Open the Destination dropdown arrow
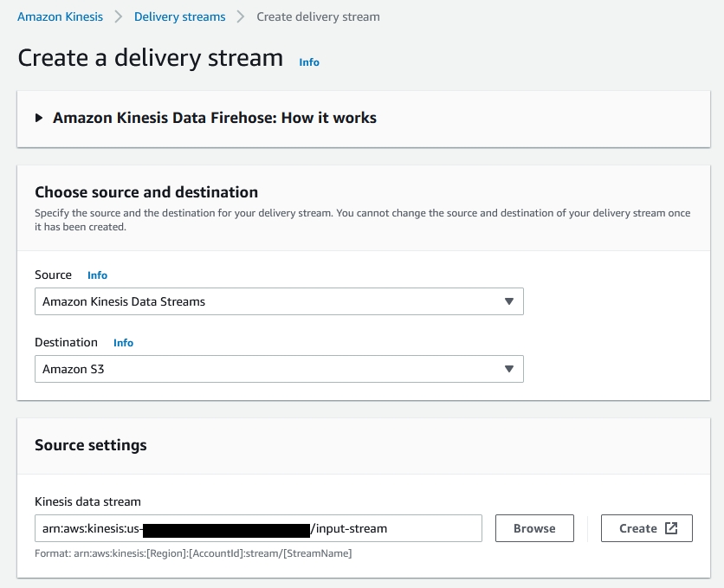The height and width of the screenshot is (588, 724). click(x=508, y=369)
